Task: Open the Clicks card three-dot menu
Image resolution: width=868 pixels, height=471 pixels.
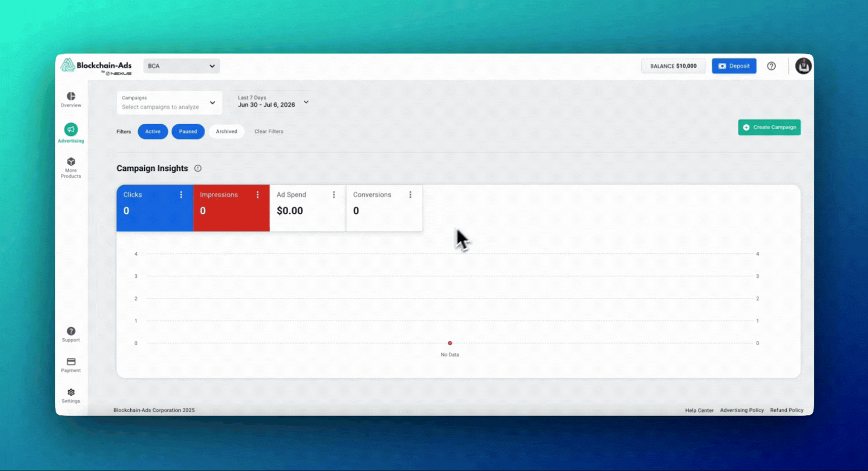Action: 181,195
